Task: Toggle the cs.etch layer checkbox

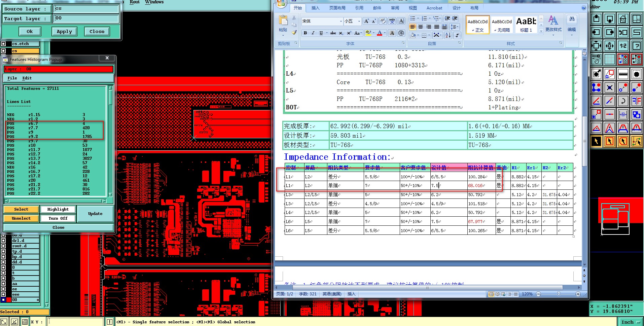Action: pos(3,44)
